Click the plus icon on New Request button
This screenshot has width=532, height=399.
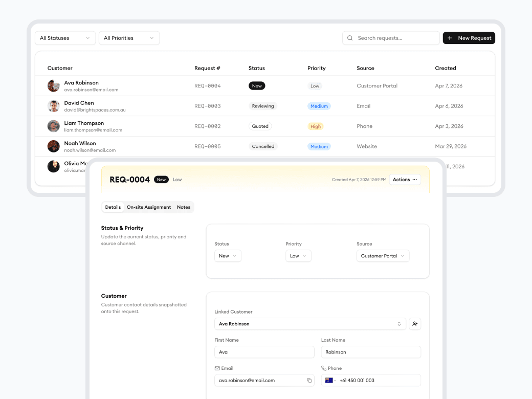(x=450, y=38)
